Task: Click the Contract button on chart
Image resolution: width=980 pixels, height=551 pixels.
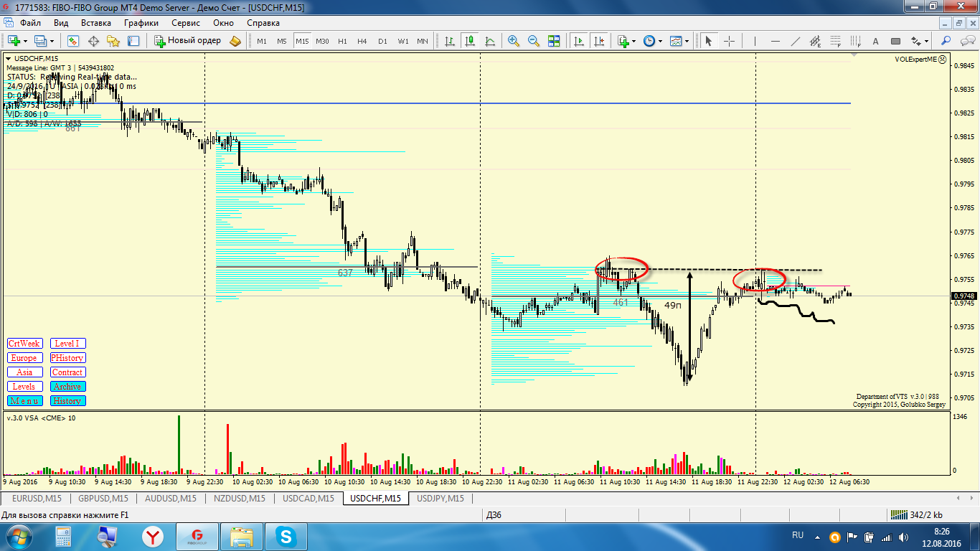Action: tap(67, 372)
